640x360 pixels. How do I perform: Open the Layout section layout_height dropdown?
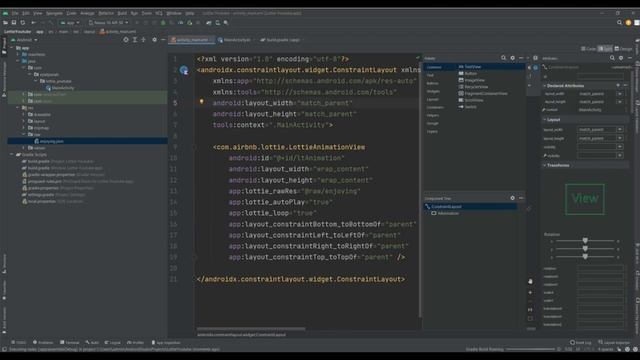620,138
